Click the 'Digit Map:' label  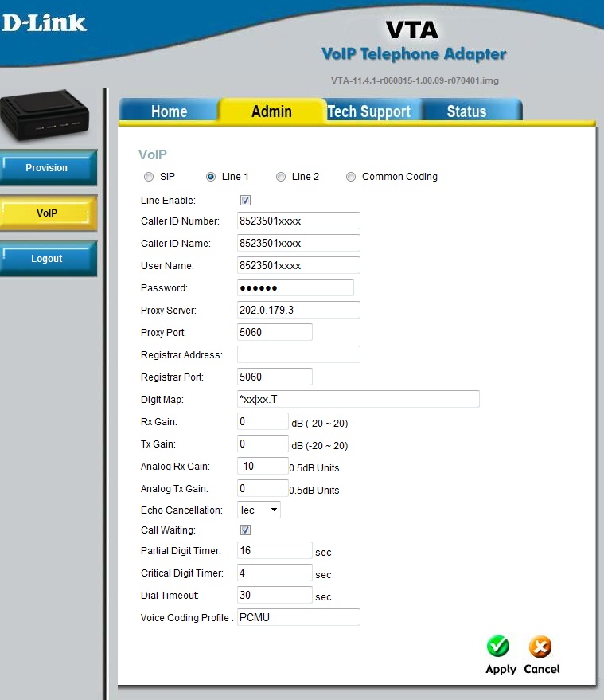[162, 400]
